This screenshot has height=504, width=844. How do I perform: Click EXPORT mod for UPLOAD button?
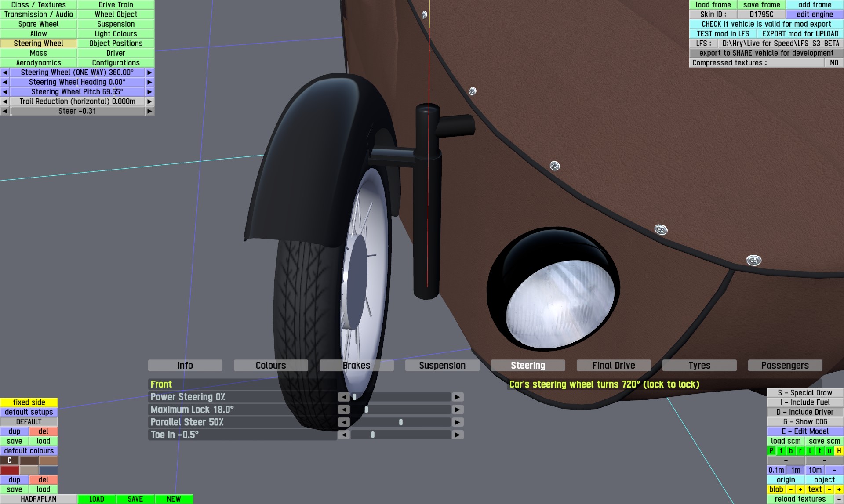point(800,34)
